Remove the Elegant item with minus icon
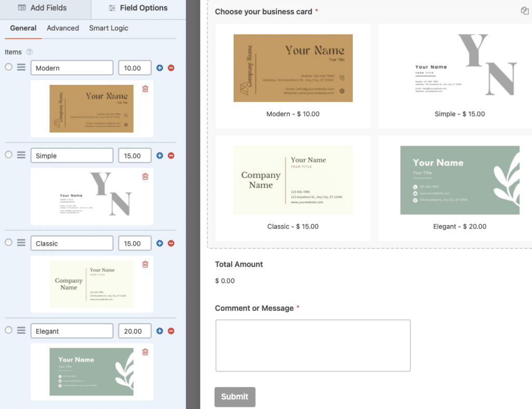The width and height of the screenshot is (532, 409). pos(171,331)
